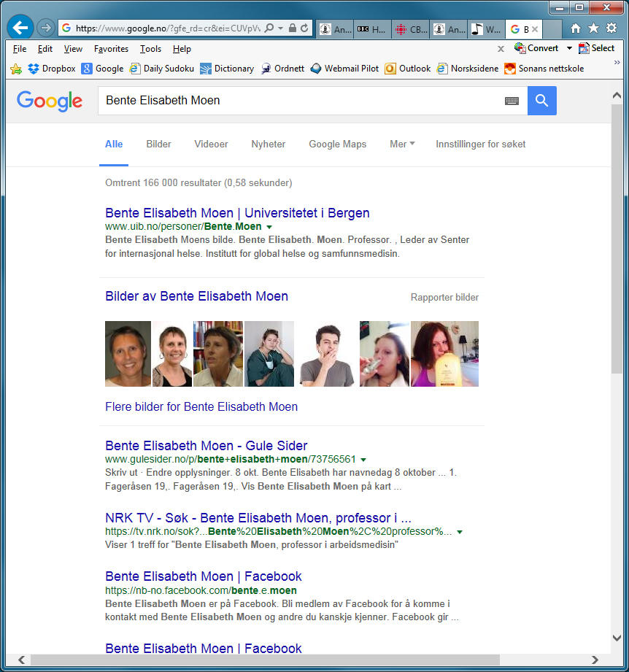Open the on-screen keyboard icon in search box

coord(512,101)
